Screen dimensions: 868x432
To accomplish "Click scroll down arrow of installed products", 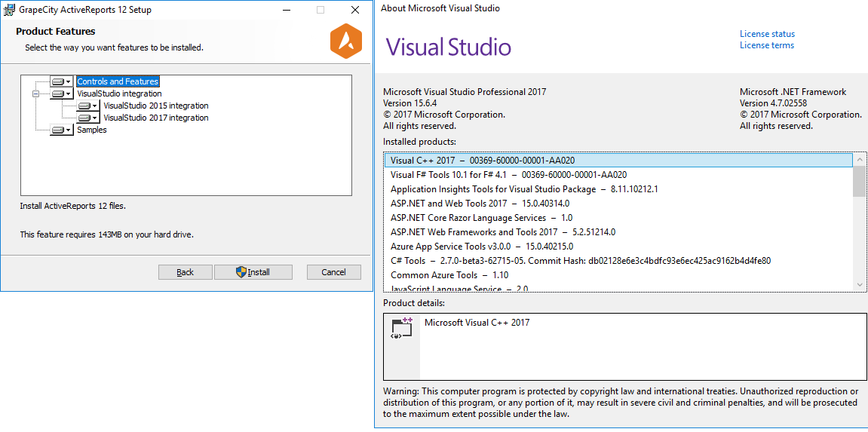I will click(x=860, y=284).
